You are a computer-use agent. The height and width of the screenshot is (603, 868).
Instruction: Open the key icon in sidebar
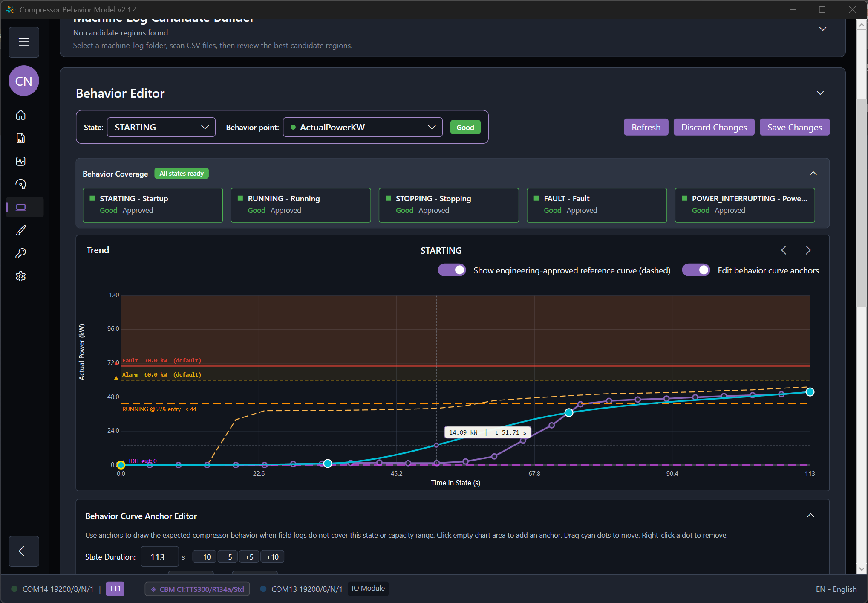20,253
